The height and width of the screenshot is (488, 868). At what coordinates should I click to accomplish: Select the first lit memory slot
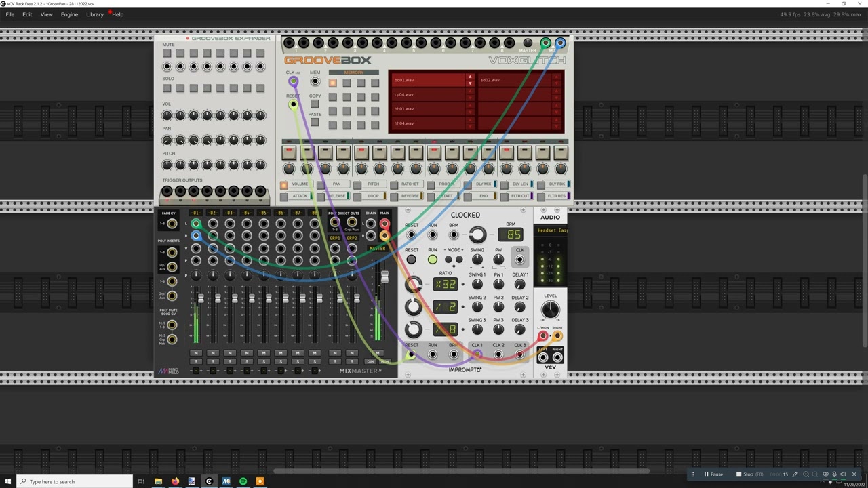pos(332,83)
